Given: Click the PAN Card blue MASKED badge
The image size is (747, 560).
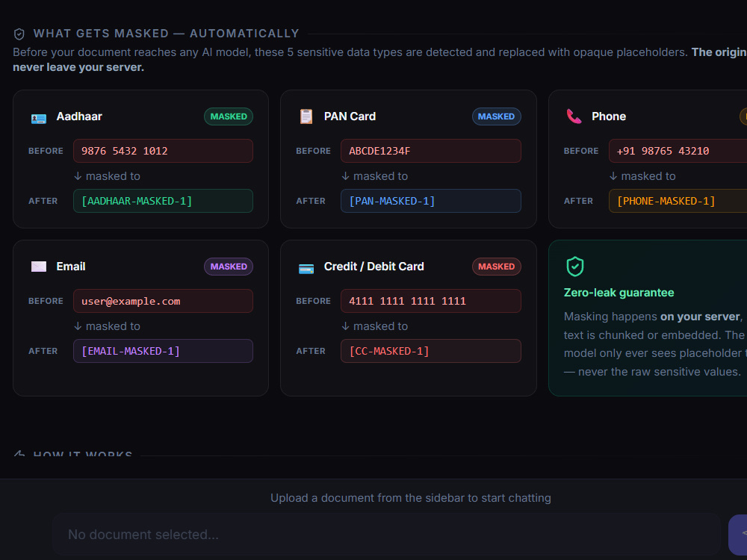Looking at the screenshot, I should pos(497,116).
